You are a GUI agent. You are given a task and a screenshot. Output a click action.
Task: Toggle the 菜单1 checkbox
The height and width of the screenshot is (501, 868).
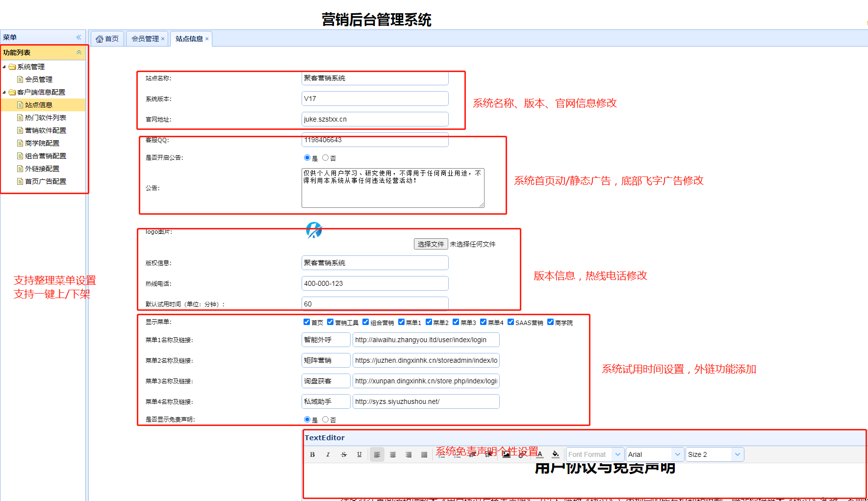401,322
